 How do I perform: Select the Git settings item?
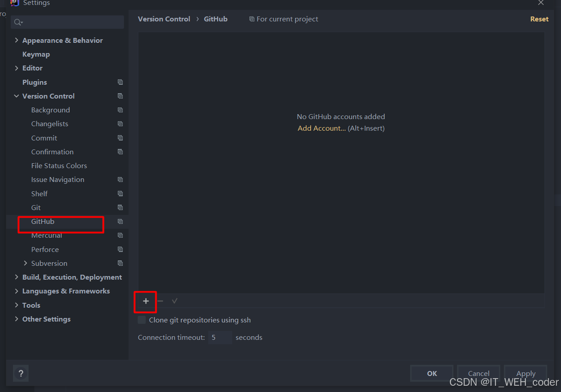pyautogui.click(x=36, y=207)
